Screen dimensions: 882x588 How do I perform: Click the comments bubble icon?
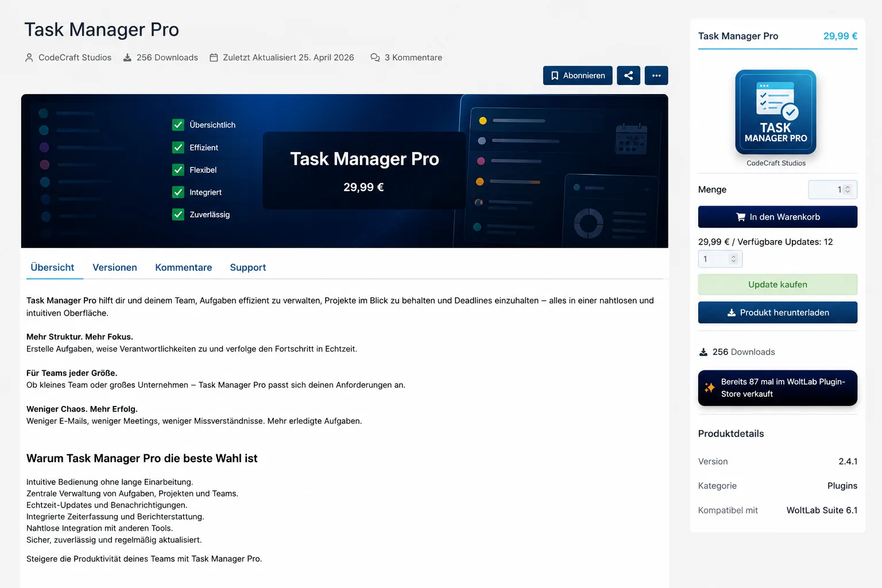tap(375, 57)
